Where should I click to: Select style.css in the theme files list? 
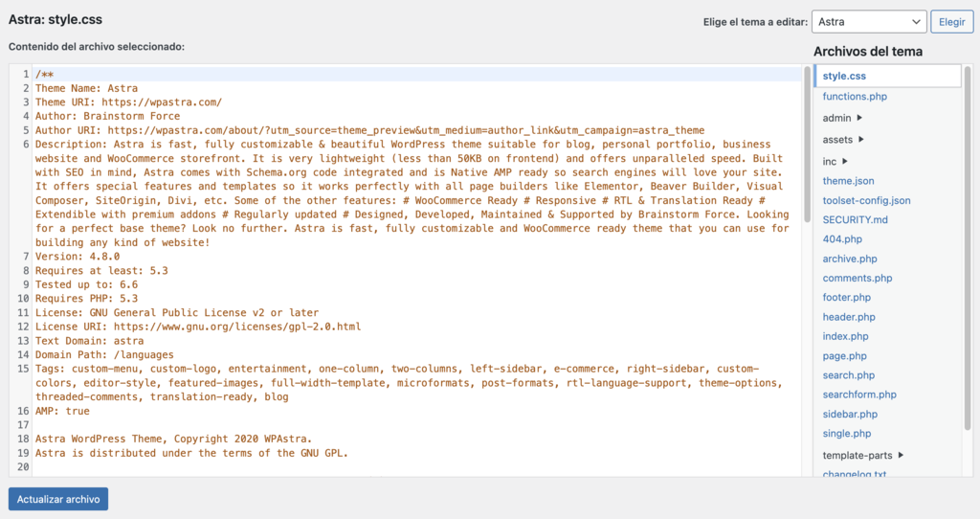click(844, 76)
